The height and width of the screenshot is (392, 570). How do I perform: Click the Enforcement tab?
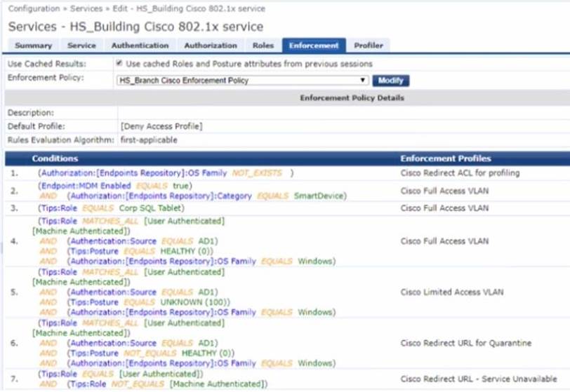(x=314, y=46)
